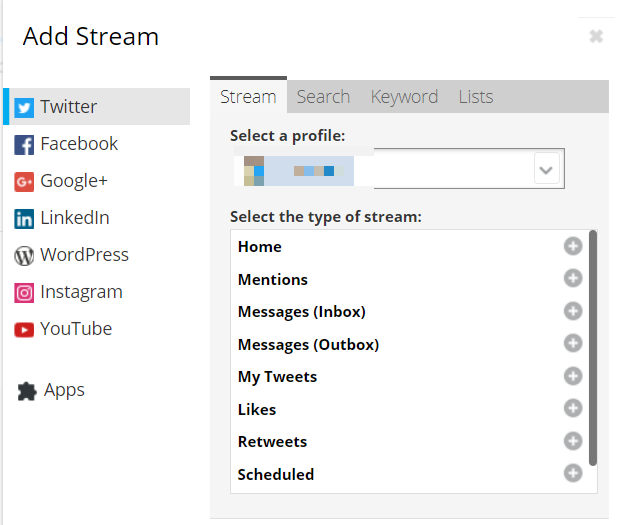This screenshot has width=620, height=525.
Task: Pick the Google+ network icon
Action: [24, 181]
